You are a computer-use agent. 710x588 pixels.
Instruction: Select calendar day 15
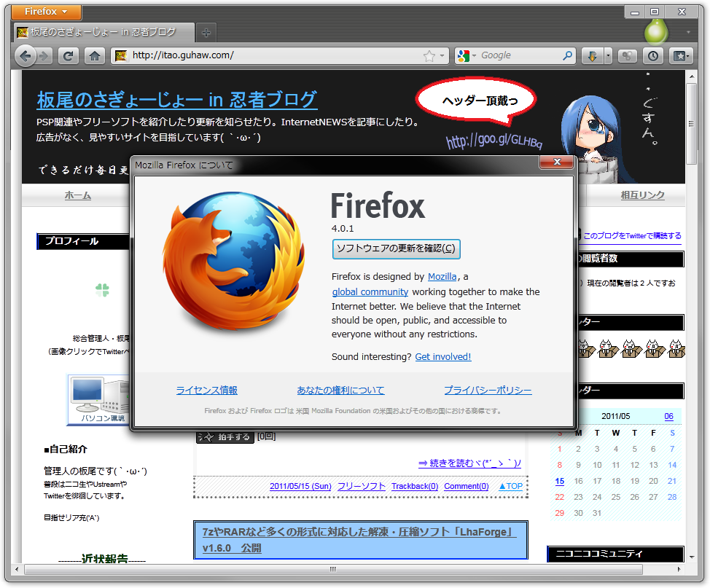(560, 481)
